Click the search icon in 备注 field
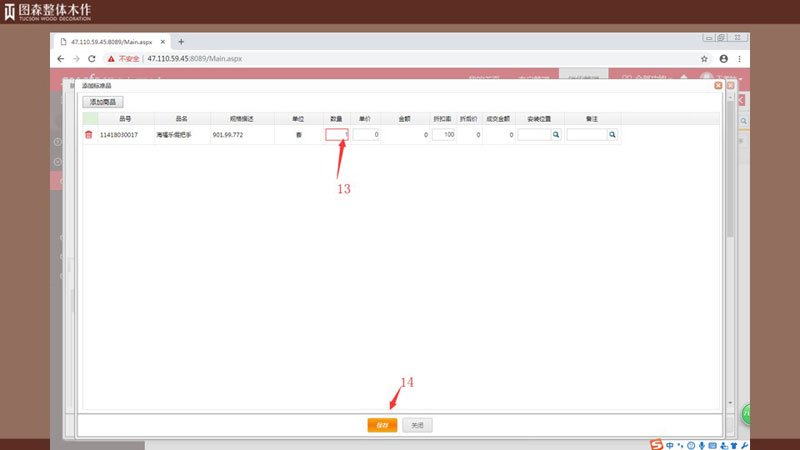 coord(612,134)
